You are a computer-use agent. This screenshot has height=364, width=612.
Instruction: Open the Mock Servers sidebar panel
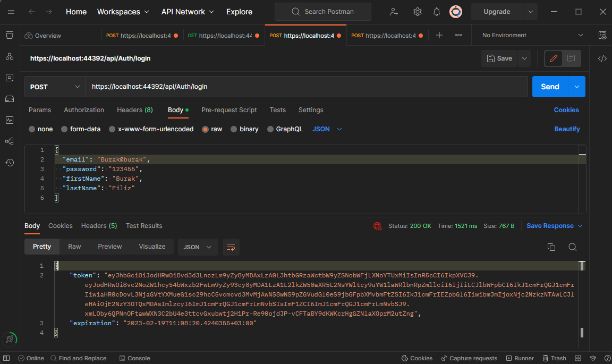coord(9,99)
